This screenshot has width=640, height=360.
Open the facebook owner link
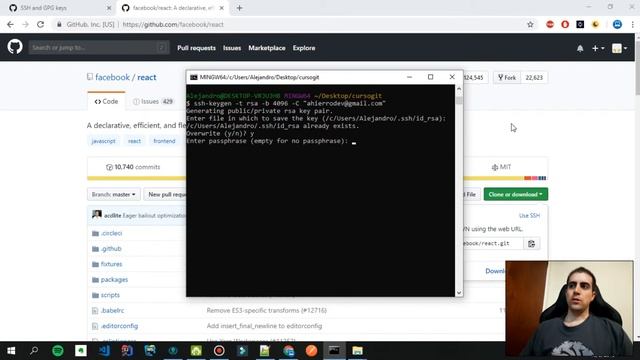pos(112,77)
